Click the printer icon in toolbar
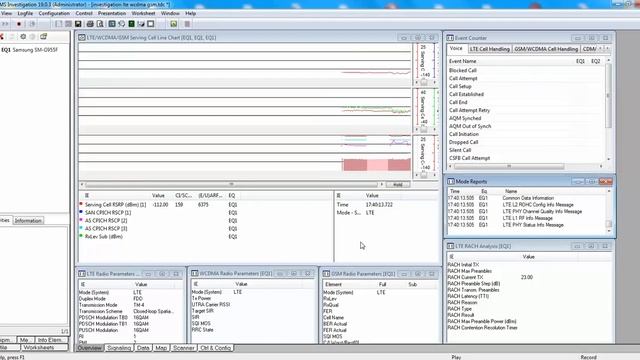This screenshot has height=360, width=640. click(x=90, y=24)
